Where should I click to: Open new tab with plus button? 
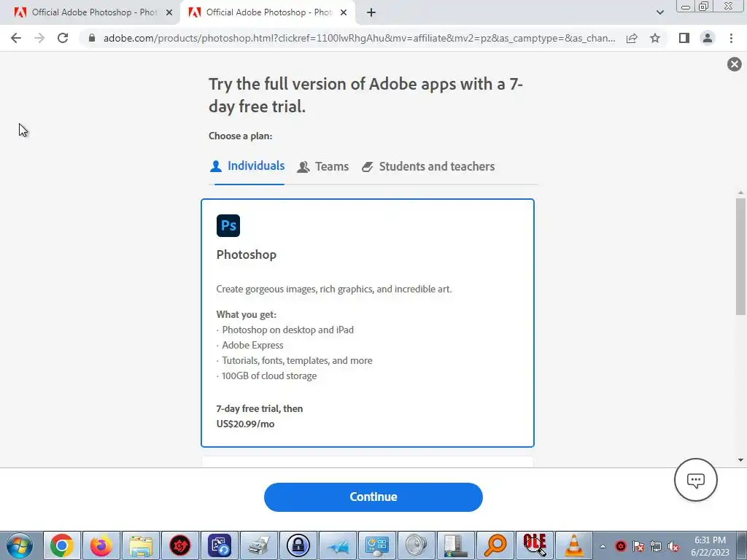(371, 12)
